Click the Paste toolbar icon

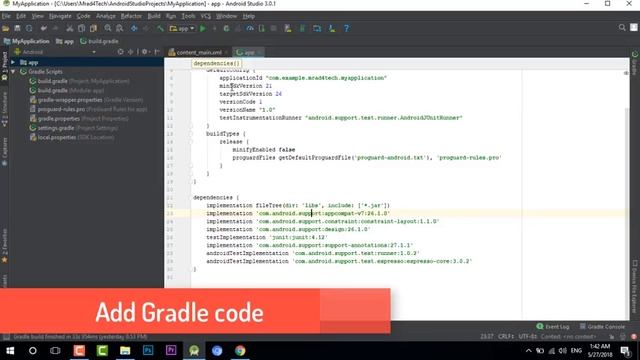tap(93, 29)
